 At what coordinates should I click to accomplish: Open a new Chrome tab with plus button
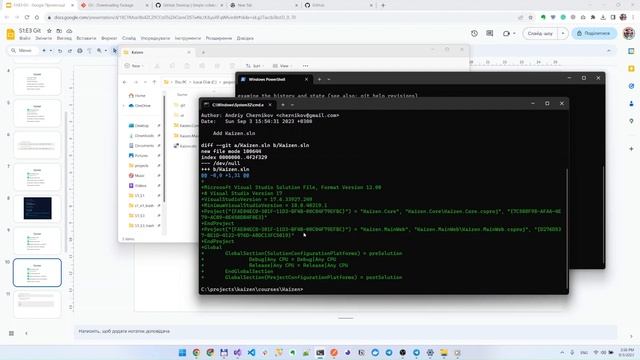click(x=383, y=5)
